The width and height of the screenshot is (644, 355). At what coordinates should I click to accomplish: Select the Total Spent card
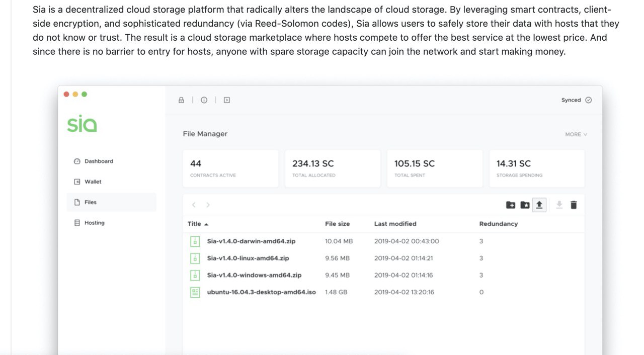(x=435, y=168)
